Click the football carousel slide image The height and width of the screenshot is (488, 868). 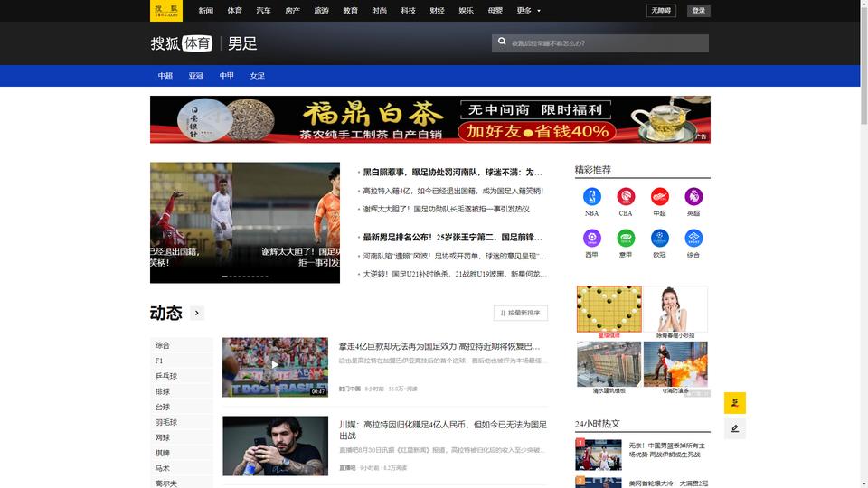(x=245, y=222)
